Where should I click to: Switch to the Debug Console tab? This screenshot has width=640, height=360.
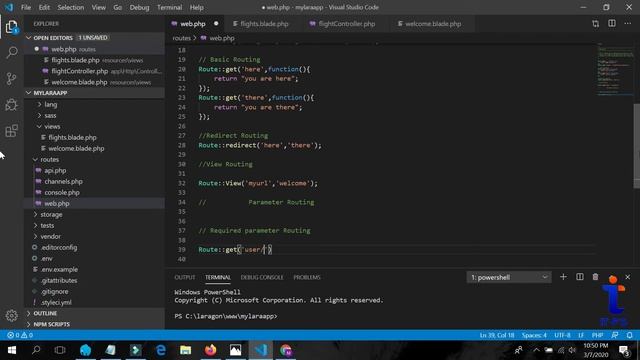[262, 277]
